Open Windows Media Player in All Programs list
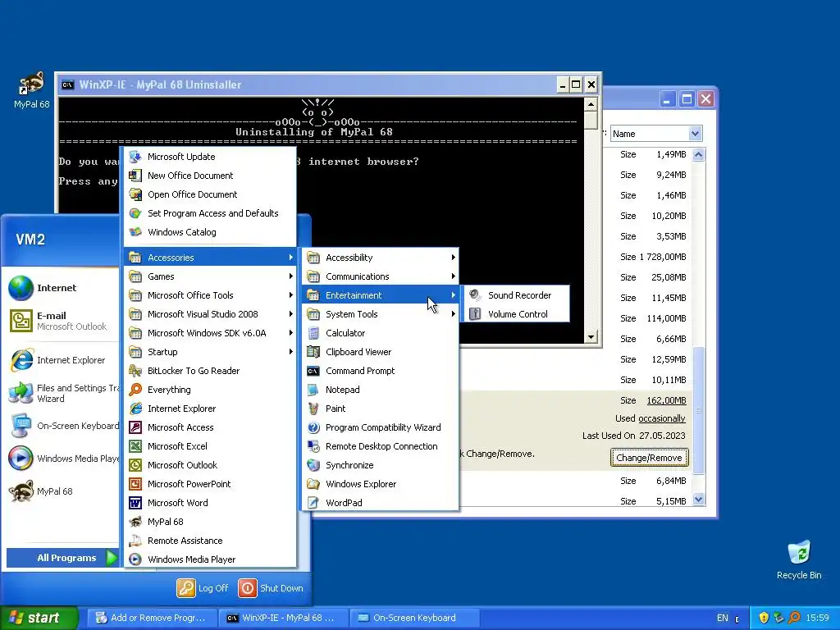 211,559
